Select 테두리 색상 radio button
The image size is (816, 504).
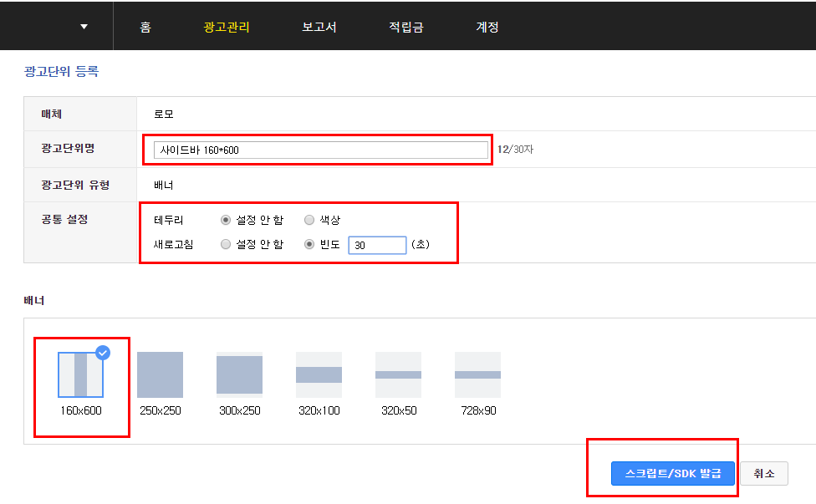tap(309, 220)
